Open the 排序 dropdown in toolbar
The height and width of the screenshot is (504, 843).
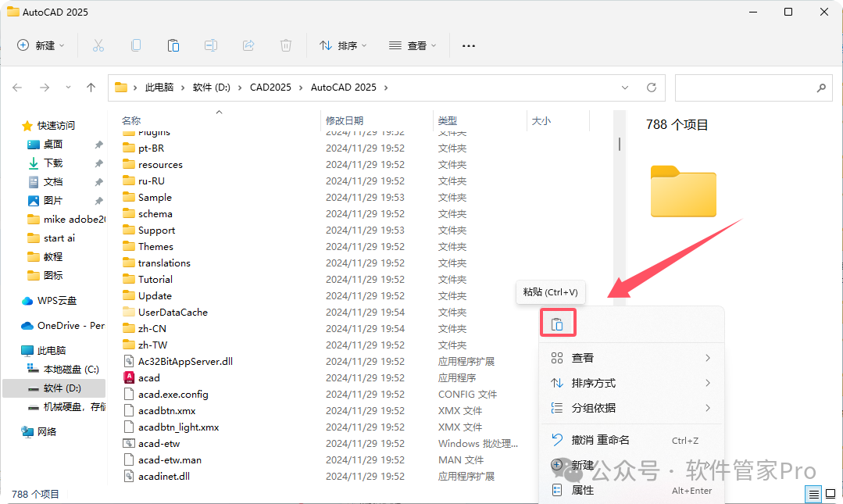point(343,46)
